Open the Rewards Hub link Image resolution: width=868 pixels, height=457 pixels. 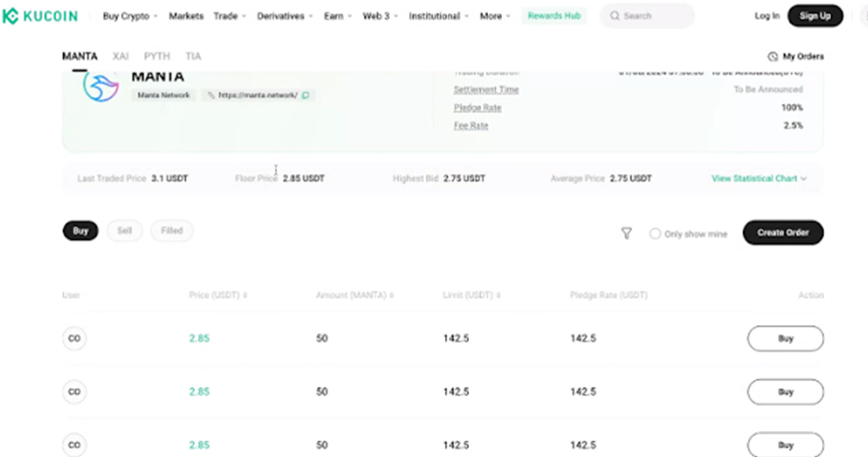click(x=554, y=16)
